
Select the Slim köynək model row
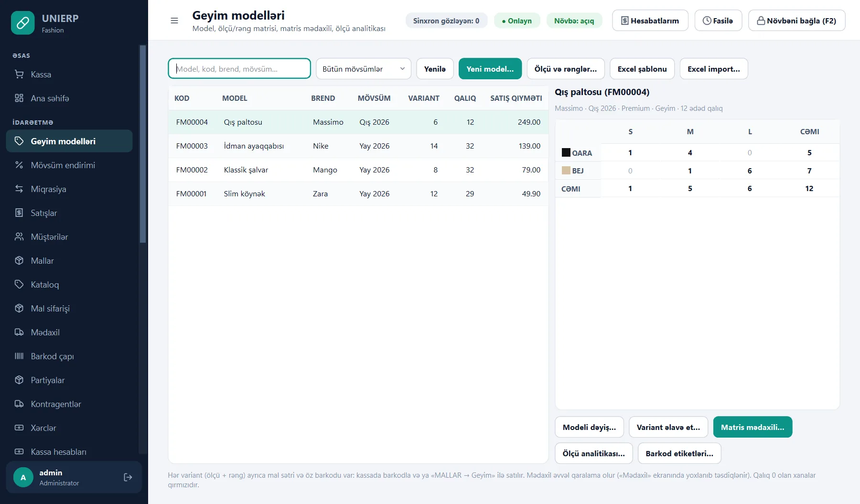click(x=358, y=193)
